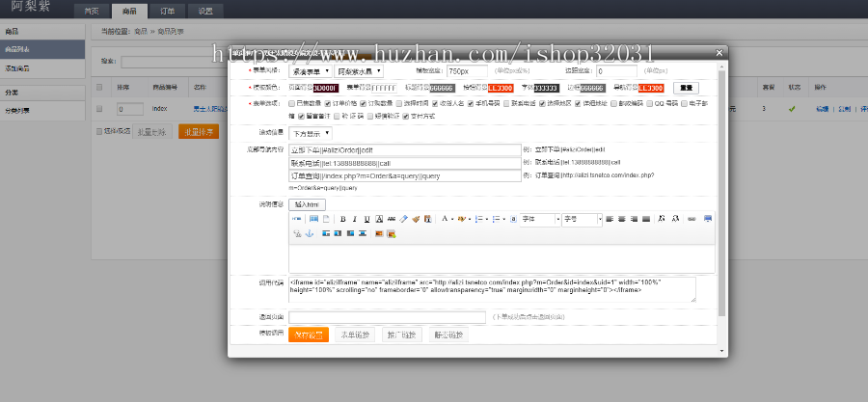
Task: Expand the font color arrow menu
Action: [452, 220]
